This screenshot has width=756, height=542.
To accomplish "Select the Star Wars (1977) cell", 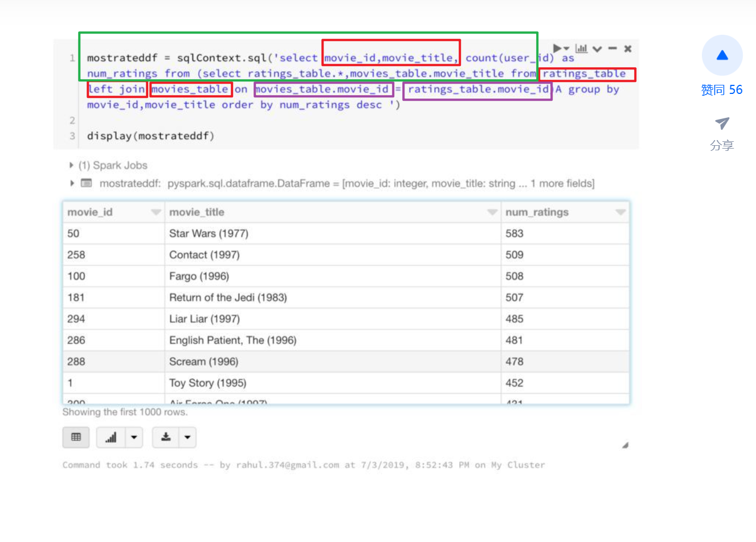I will (333, 233).
